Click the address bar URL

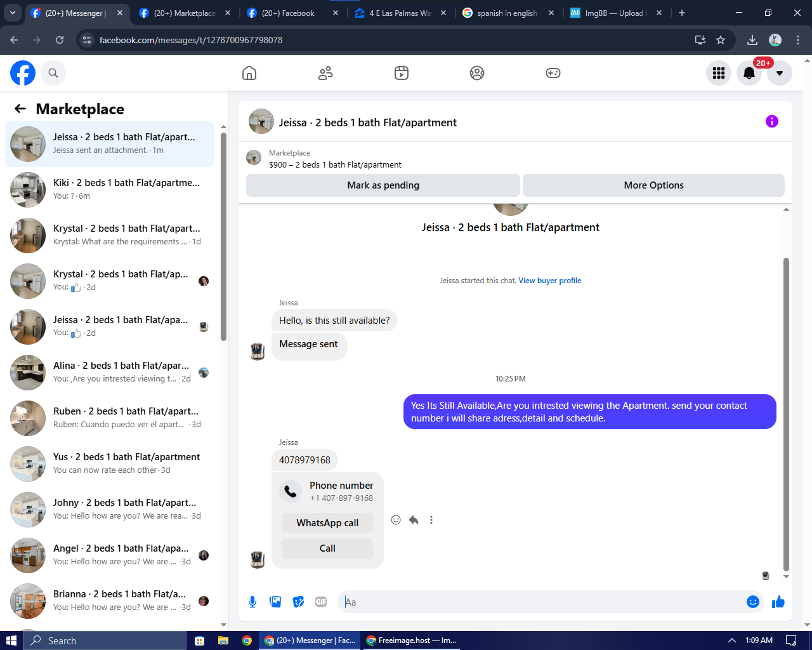coord(191,40)
